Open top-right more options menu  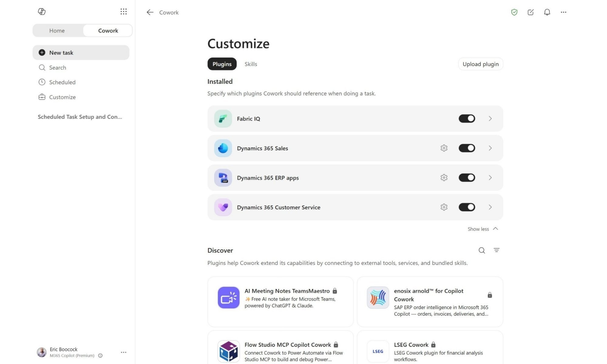tap(564, 12)
